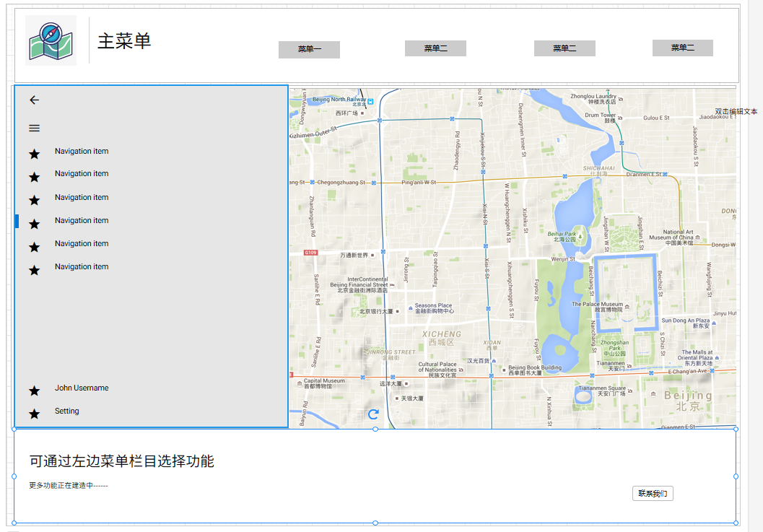Click the 汉光百货 map label

point(479,361)
